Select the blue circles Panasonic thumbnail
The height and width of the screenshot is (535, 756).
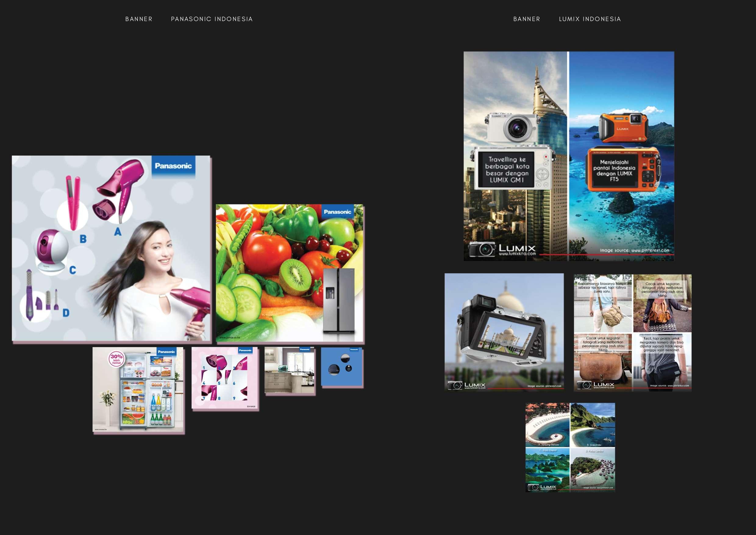point(342,367)
